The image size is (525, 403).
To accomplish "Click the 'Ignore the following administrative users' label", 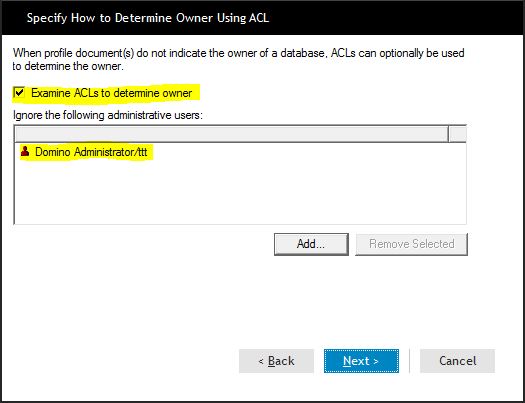I will click(108, 115).
